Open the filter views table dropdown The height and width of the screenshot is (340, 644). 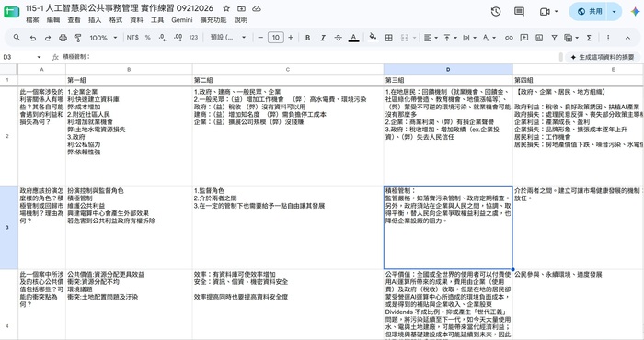tap(571, 38)
